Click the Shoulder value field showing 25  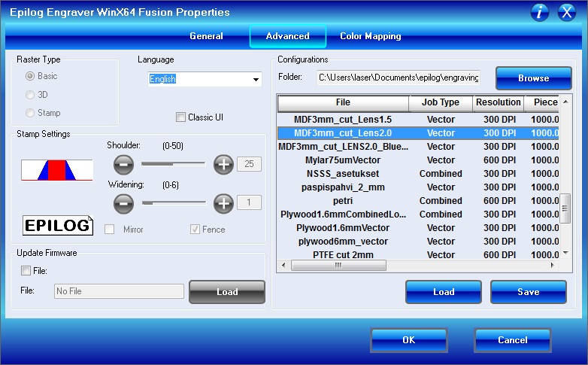tap(249, 164)
